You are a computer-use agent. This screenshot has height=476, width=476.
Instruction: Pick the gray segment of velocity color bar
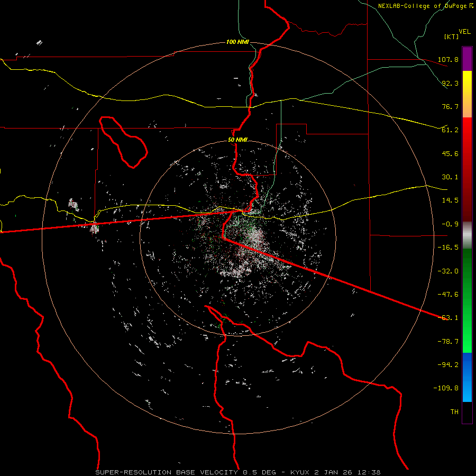tap(467, 235)
